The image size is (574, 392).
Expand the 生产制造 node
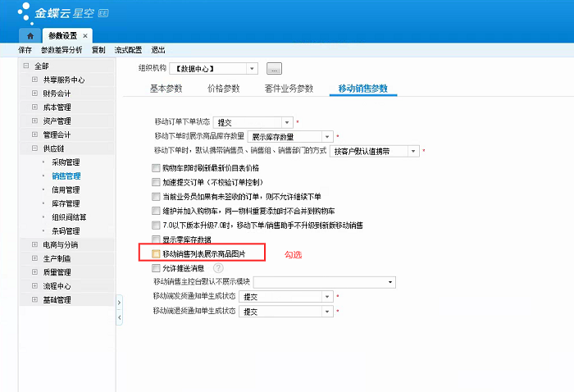(x=34, y=258)
